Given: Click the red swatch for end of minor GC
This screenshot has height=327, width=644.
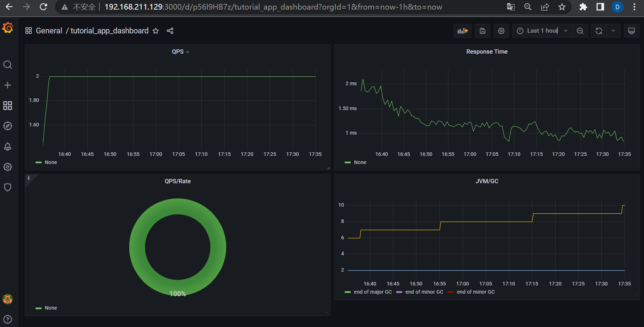Looking at the screenshot, I should (x=451, y=292).
